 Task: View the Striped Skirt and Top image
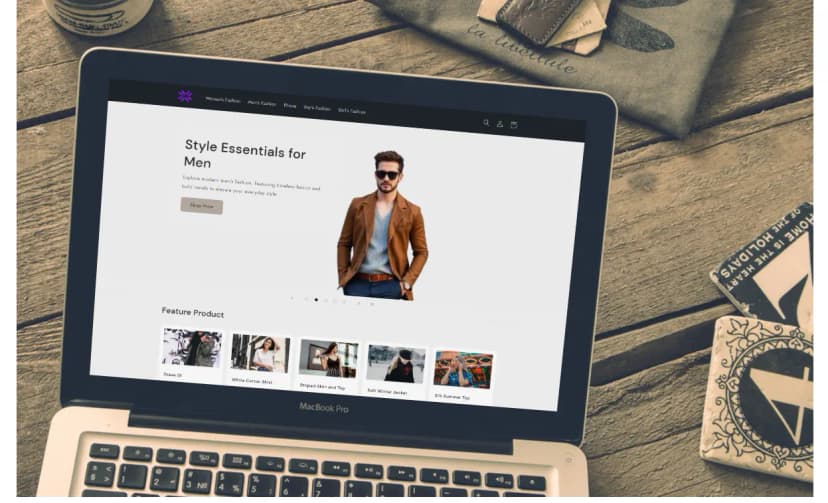(x=328, y=358)
